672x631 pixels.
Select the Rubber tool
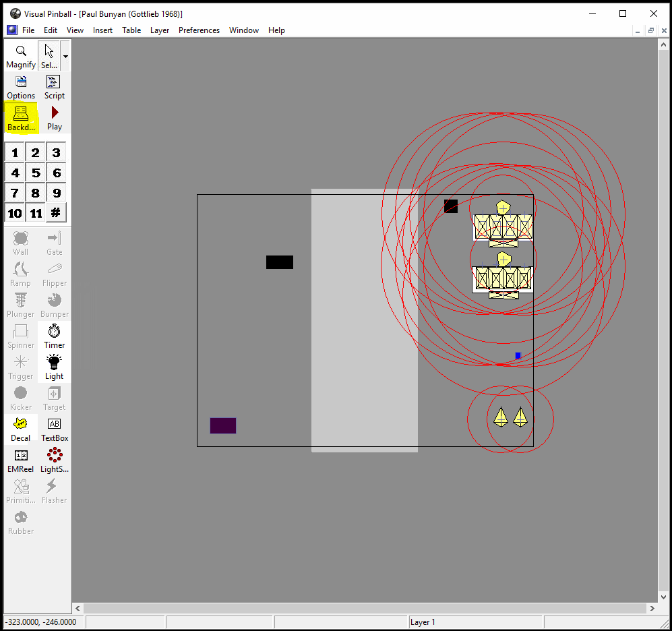pos(21,522)
